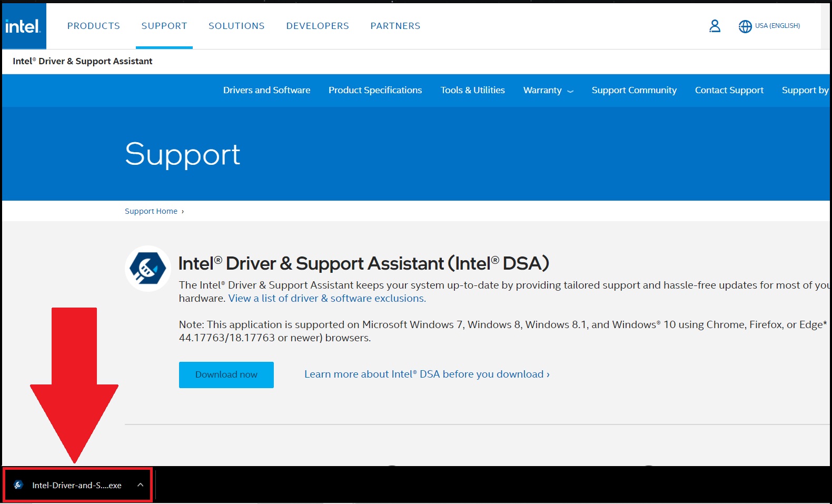The image size is (832, 504).
Task: Open Product Specifications link
Action: click(x=375, y=91)
